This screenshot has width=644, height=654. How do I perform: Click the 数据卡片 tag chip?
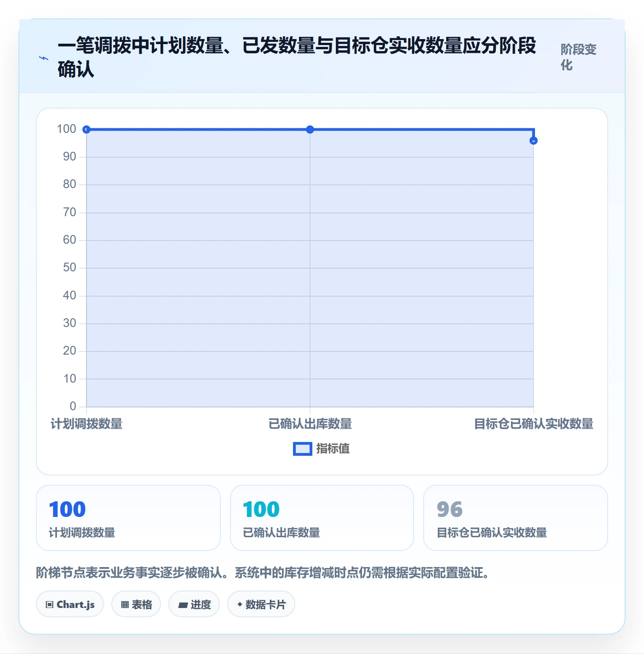(x=261, y=604)
